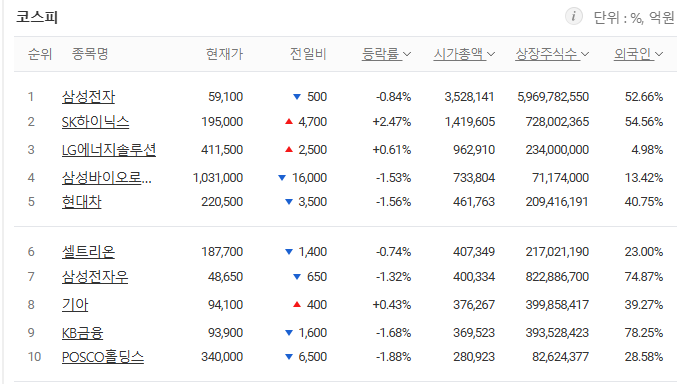Screen dimensions: 683x384
Task: Open the 삼성전자 stock link
Action: click(88, 97)
